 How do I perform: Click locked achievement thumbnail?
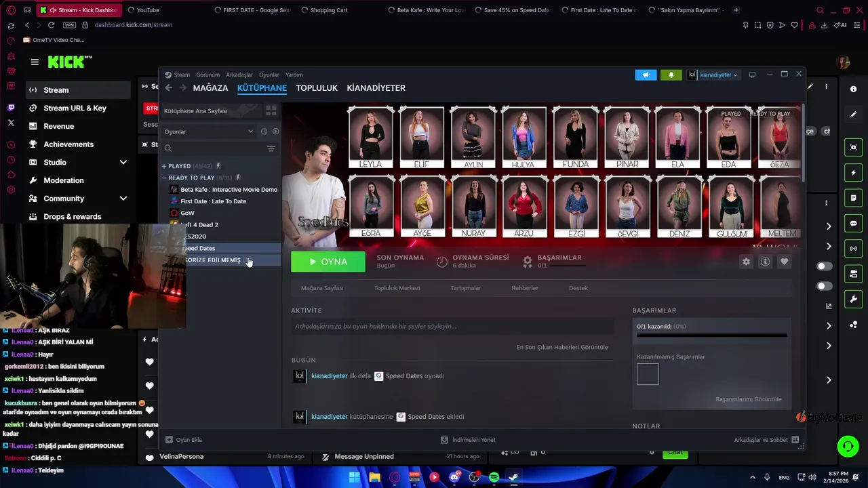[648, 374]
